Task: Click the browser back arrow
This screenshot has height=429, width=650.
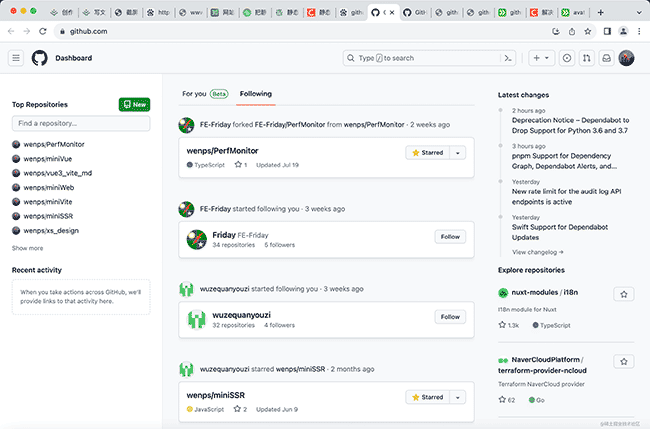Action: tap(11, 31)
